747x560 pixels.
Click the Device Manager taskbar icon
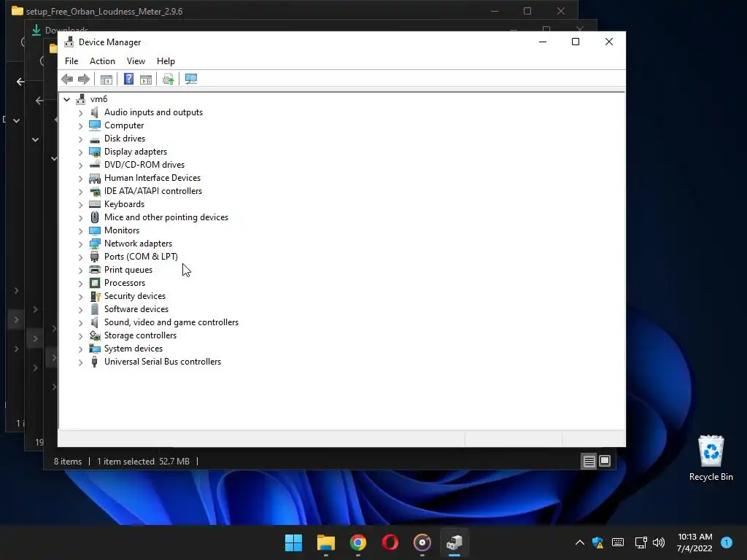454,542
